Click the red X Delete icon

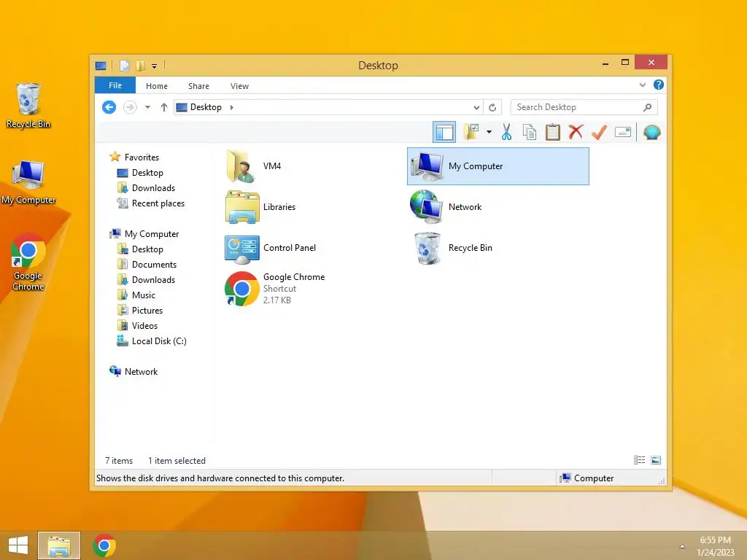(x=576, y=131)
